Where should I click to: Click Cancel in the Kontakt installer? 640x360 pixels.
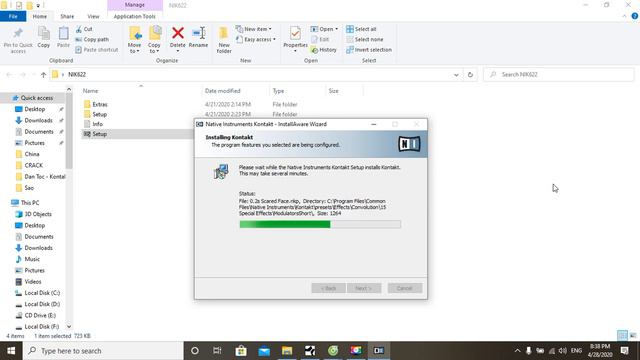(x=404, y=288)
